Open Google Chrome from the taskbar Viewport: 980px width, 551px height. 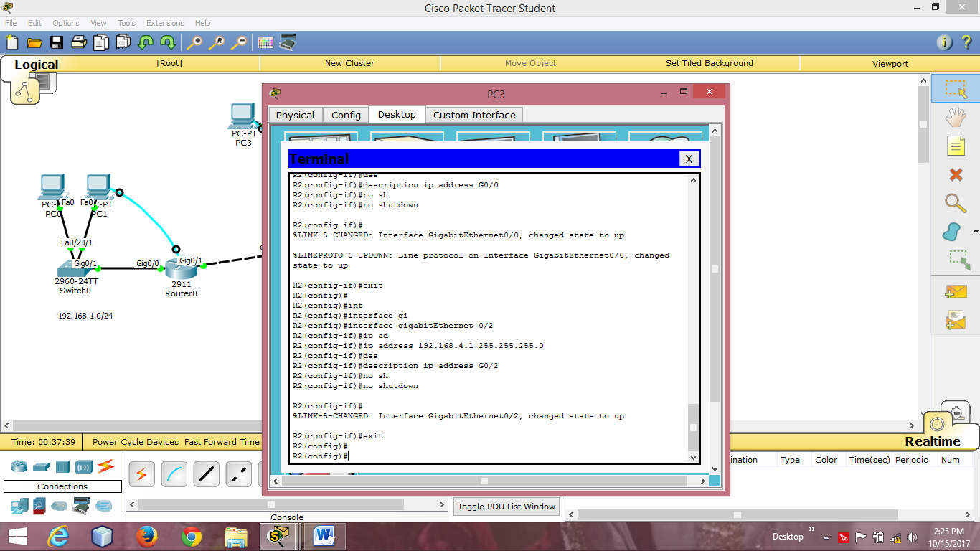(192, 536)
